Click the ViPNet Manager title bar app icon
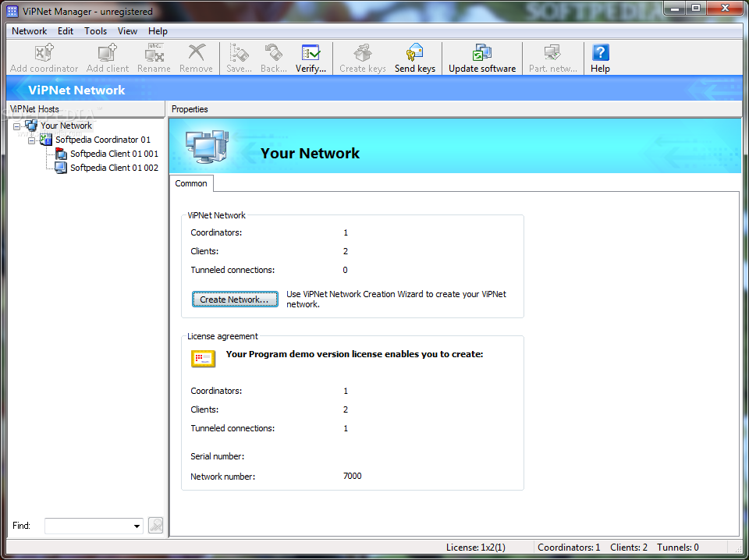The image size is (749, 560). pos(12,11)
